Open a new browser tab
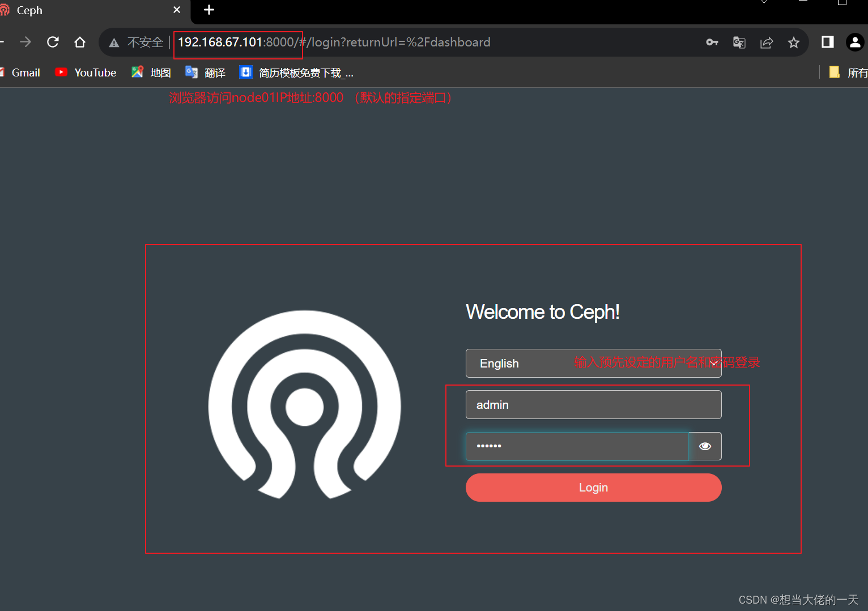The height and width of the screenshot is (611, 868). [209, 10]
